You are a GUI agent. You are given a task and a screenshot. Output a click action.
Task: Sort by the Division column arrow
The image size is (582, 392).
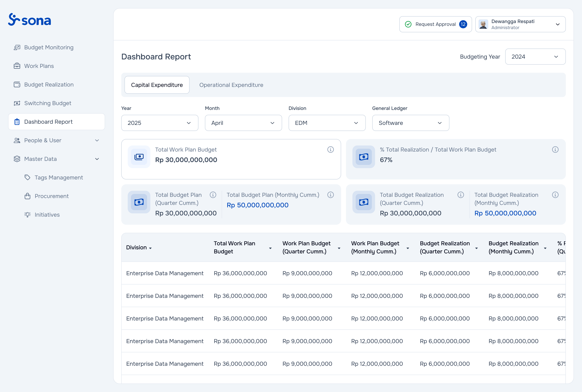tap(150, 248)
